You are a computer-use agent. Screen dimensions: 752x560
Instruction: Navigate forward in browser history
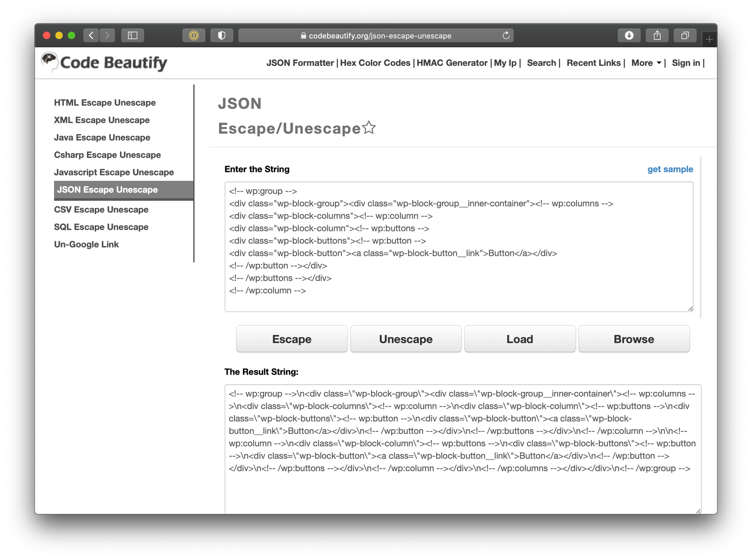107,35
